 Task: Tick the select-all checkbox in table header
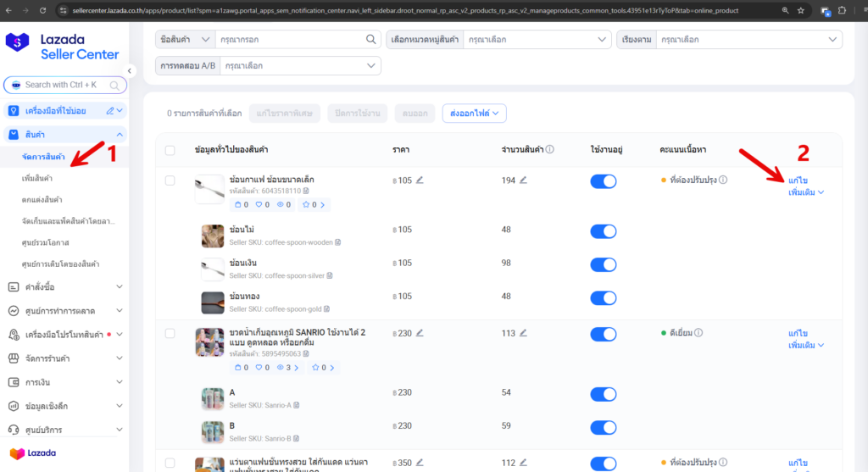click(x=170, y=150)
